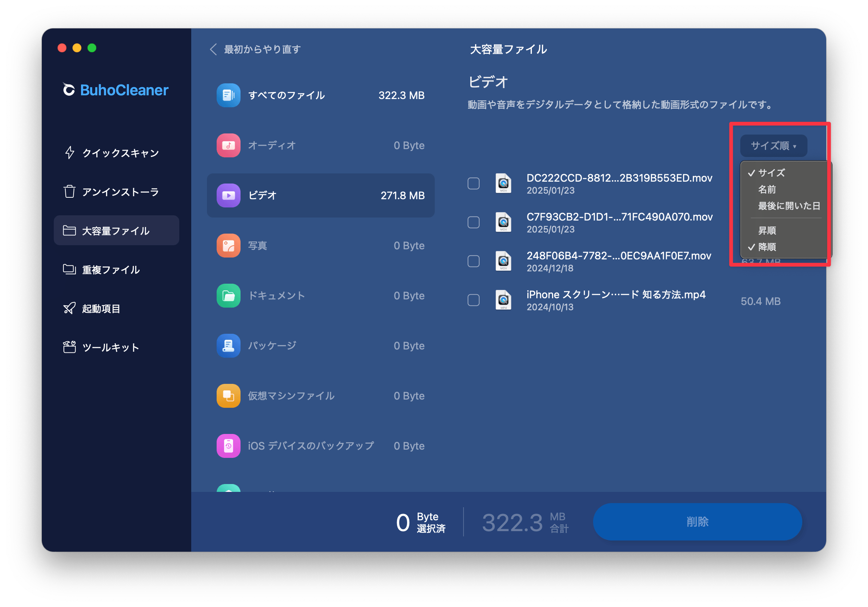Select the 写真 category row
Viewport: 868px width, 607px height.
[320, 246]
